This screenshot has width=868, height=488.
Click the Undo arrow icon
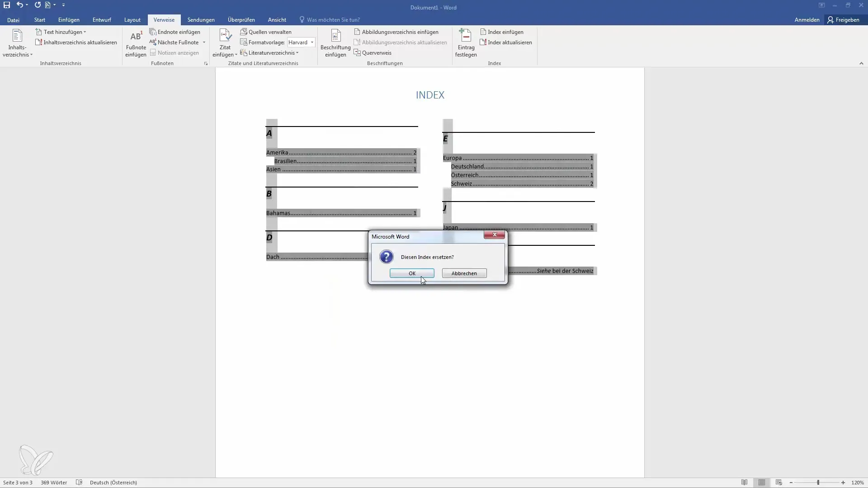[x=19, y=5]
